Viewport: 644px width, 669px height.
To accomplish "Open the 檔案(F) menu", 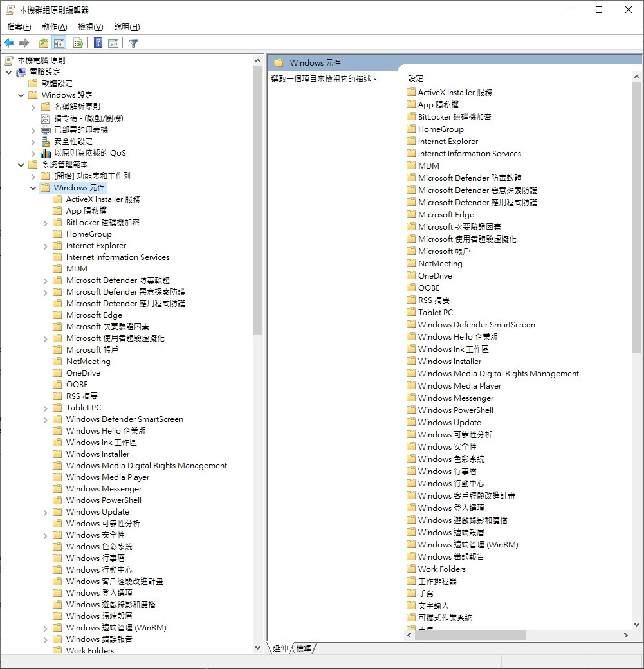I will pos(19,27).
